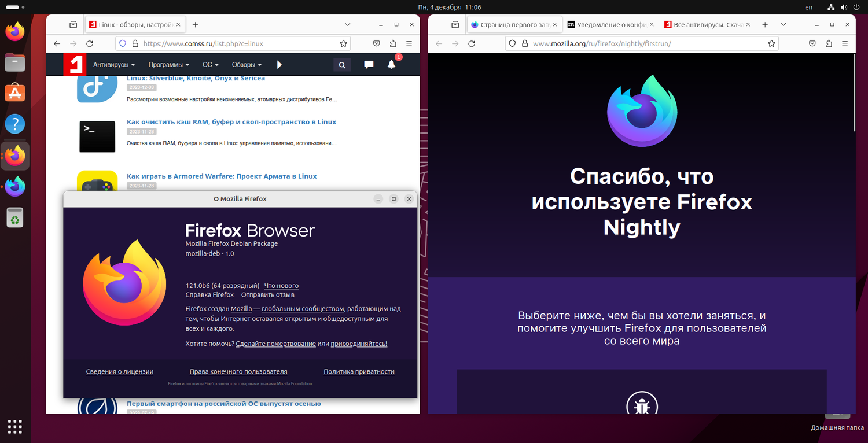Click the Nightly page vertical scrollbar
The height and width of the screenshot is (443, 868).
pyautogui.click(x=855, y=93)
